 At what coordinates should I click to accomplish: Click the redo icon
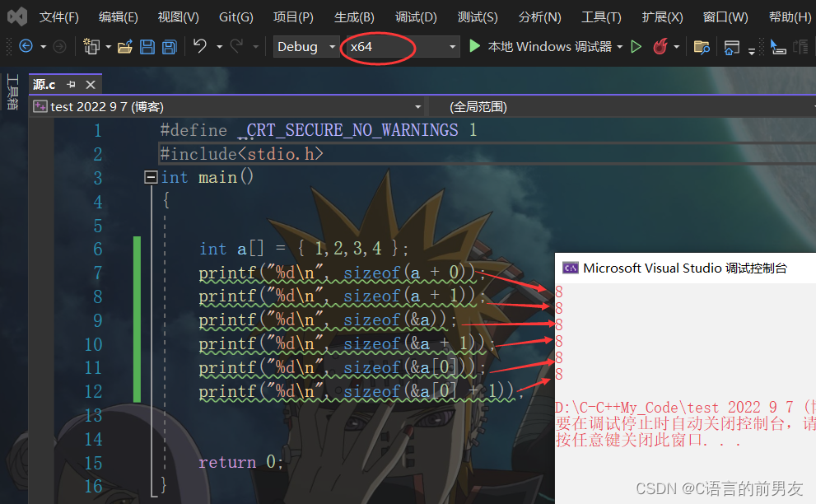236,46
